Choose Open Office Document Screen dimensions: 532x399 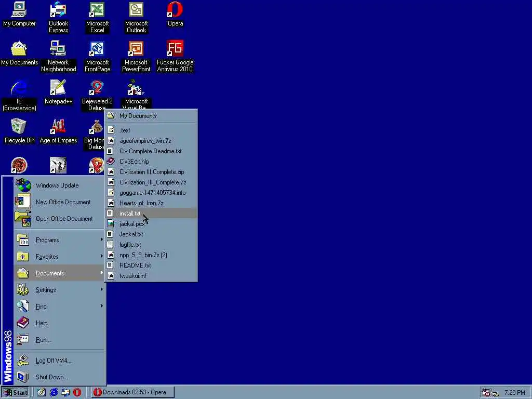click(59, 219)
